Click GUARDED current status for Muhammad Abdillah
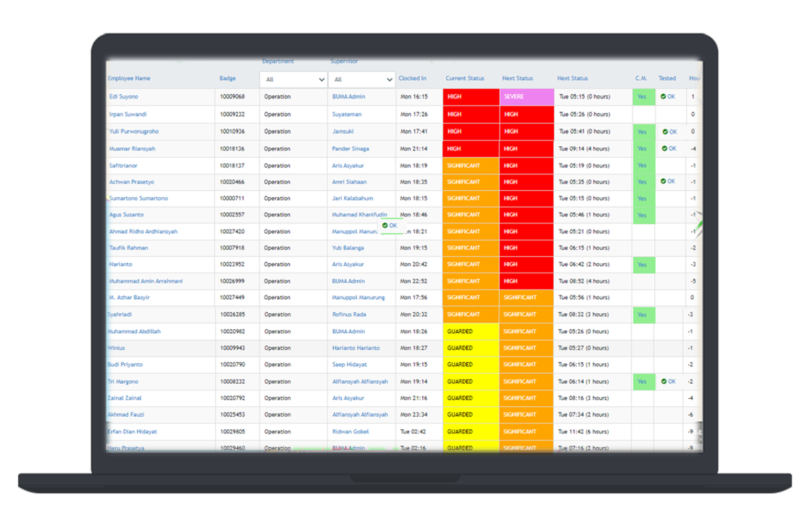This screenshot has width=812, height=521. pos(471,331)
